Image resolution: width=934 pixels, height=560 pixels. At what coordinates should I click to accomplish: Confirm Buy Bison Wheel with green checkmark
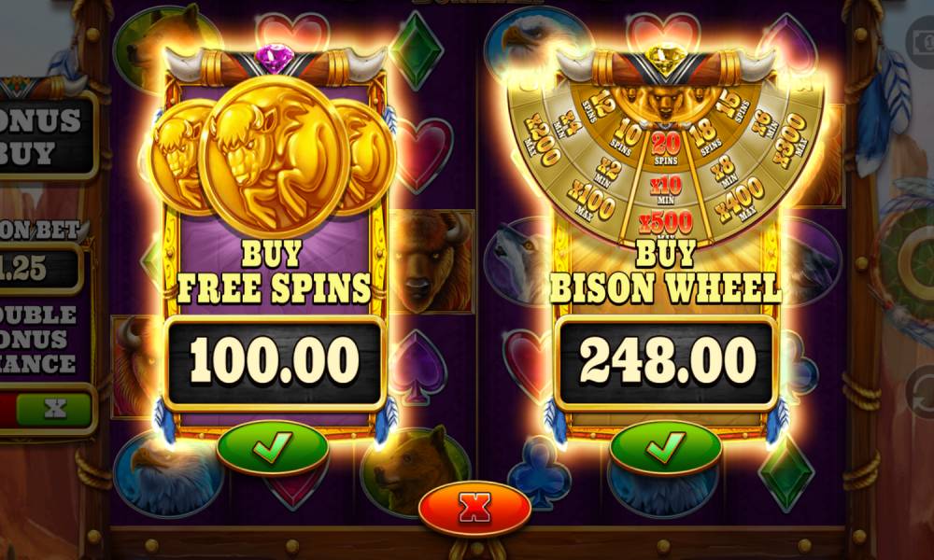[x=665, y=447]
